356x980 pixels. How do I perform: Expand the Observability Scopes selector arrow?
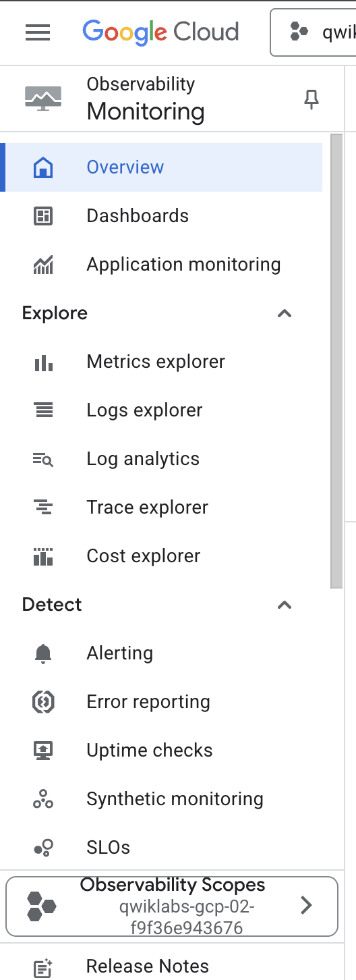tap(306, 905)
